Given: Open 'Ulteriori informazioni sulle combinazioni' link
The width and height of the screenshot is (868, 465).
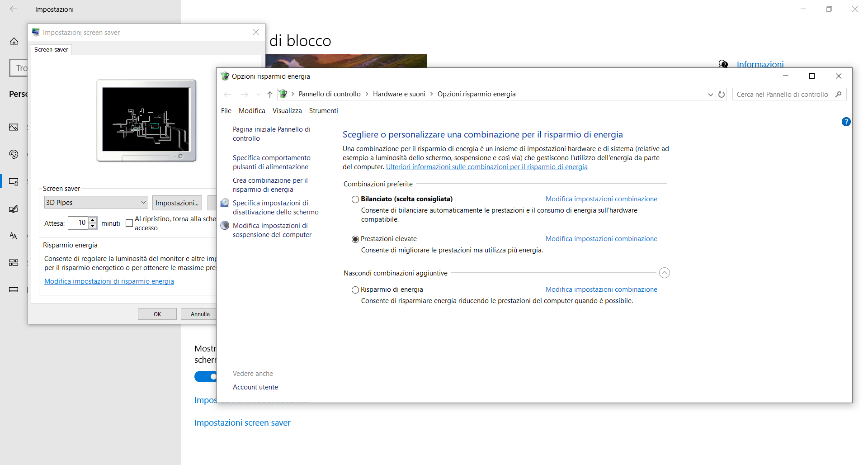Looking at the screenshot, I should pos(487,167).
